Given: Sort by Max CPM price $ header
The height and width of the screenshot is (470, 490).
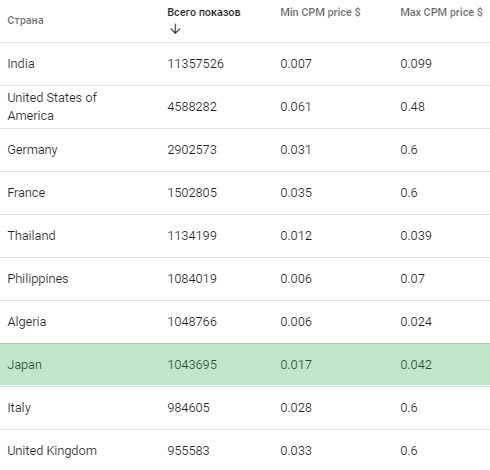Looking at the screenshot, I should (x=441, y=12).
